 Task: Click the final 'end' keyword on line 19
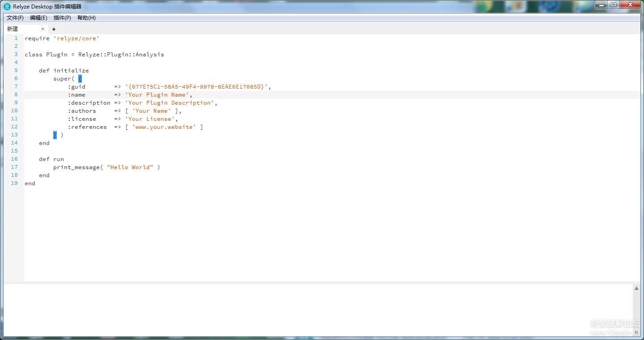click(30, 183)
